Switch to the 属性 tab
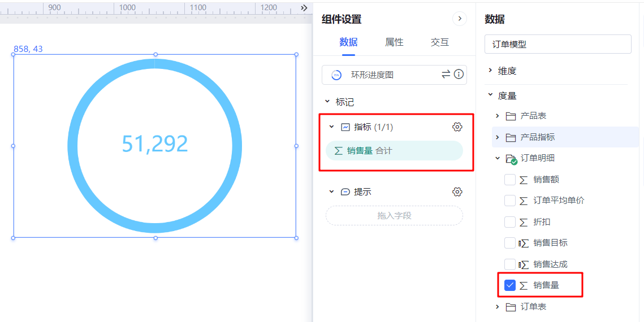The height and width of the screenshot is (322, 644). [x=394, y=42]
